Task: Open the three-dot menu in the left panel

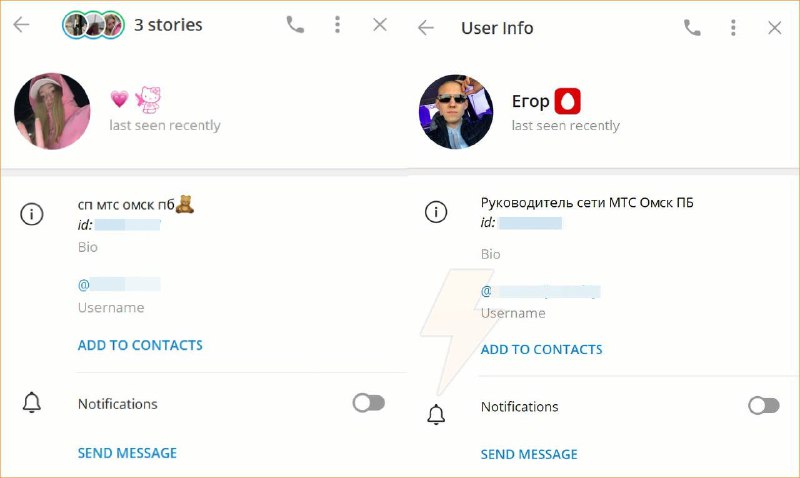Action: [338, 25]
